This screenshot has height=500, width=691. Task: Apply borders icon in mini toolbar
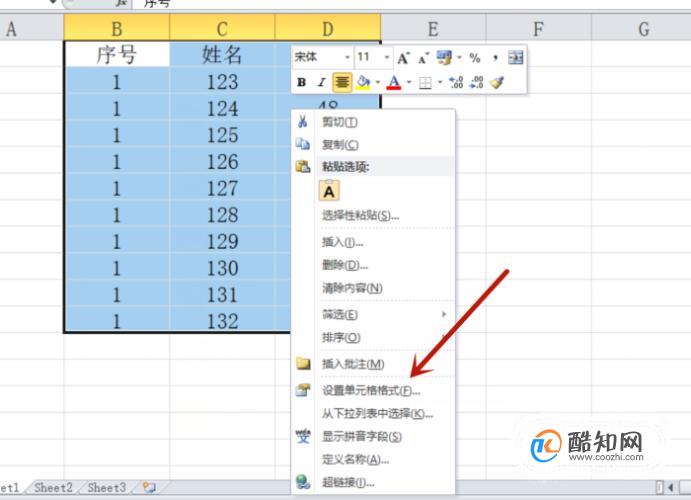tap(425, 83)
